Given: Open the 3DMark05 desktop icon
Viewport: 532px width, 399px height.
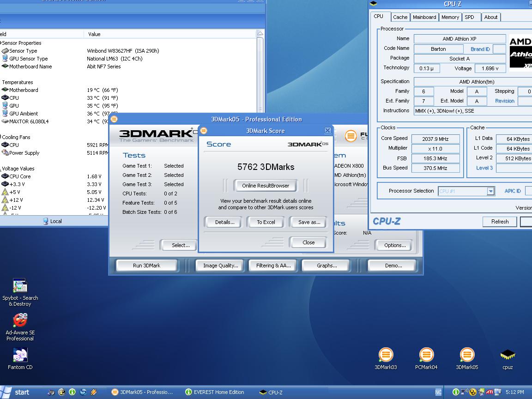Looking at the screenshot, I should coord(467,355).
